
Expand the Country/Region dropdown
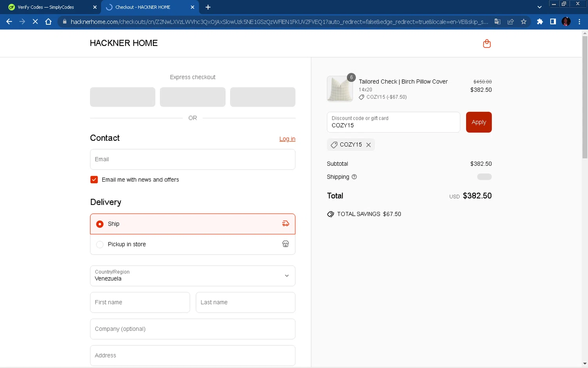tap(192, 276)
